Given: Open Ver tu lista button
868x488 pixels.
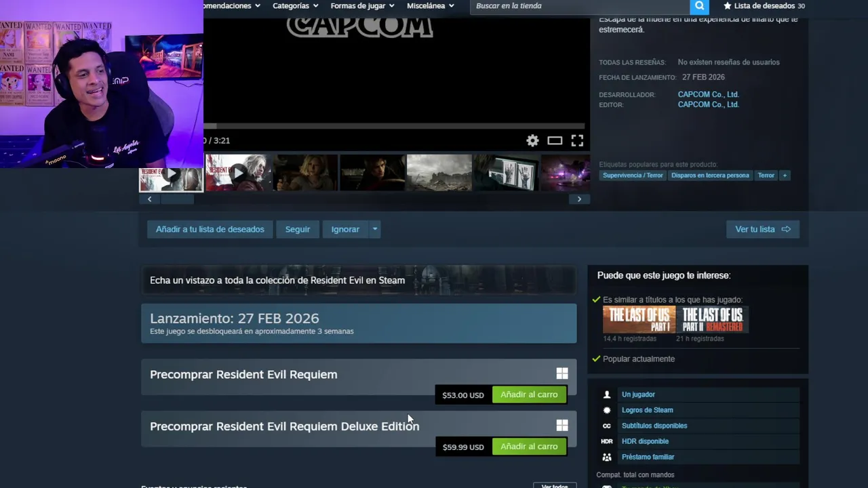Looking at the screenshot, I should point(763,229).
